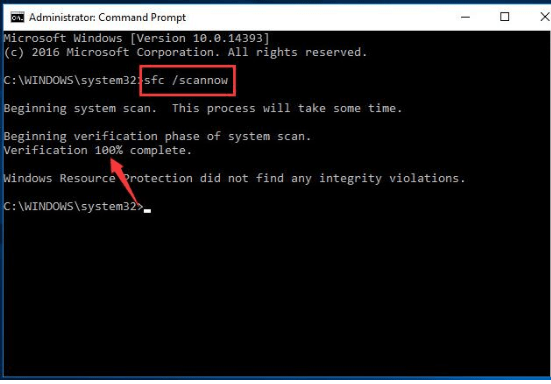Viewport: 551px width, 384px height.
Task: Click the red arrow annotation
Action: pyautogui.click(x=125, y=181)
